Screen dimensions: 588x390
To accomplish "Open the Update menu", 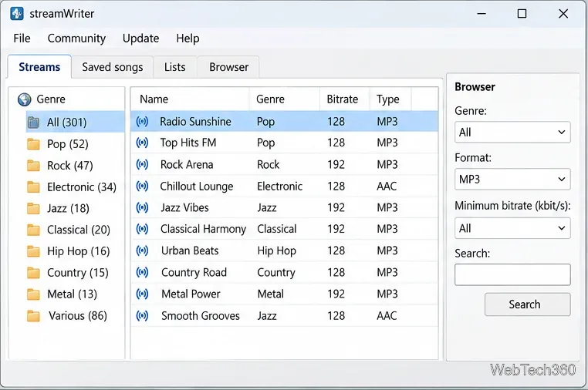I will (x=140, y=39).
